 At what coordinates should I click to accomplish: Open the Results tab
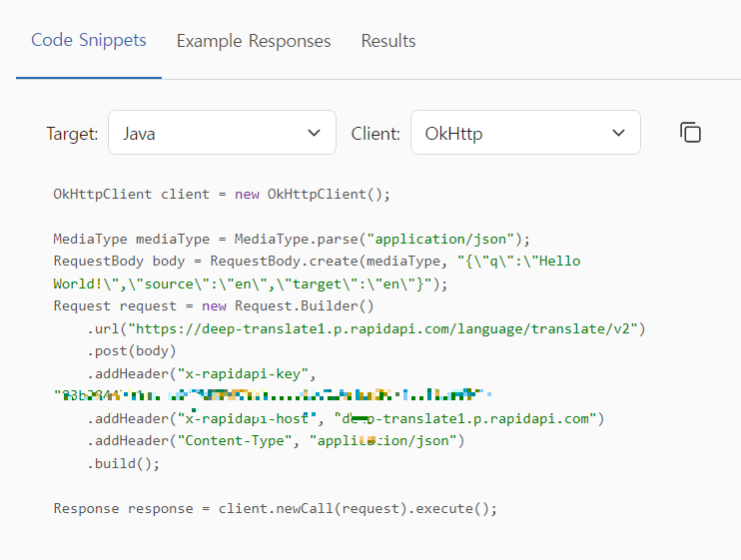pos(388,41)
